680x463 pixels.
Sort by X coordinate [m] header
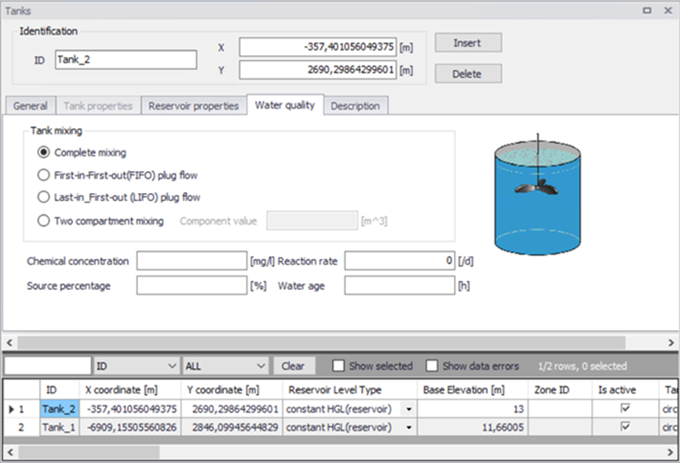(130, 390)
